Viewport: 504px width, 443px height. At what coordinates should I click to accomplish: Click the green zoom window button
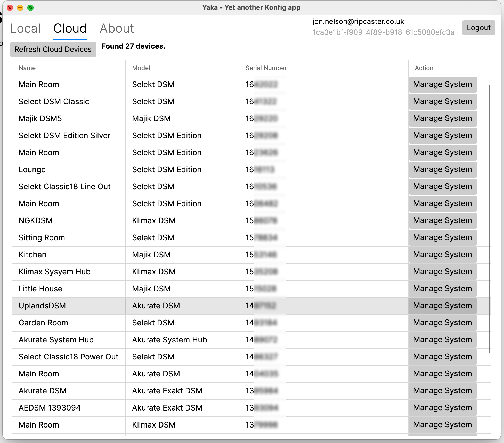[x=31, y=8]
